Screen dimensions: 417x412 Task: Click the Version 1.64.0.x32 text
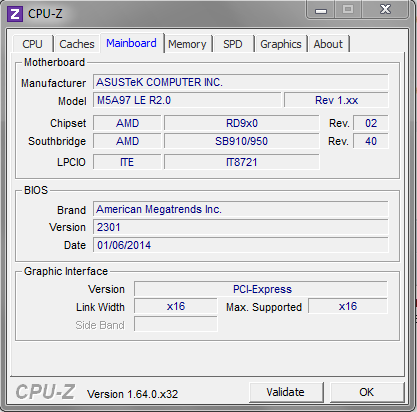click(133, 394)
